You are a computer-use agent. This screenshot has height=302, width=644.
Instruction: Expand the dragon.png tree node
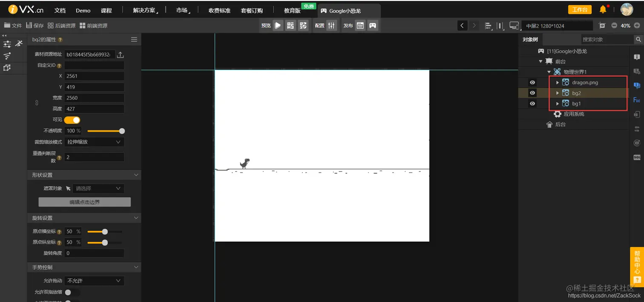click(558, 82)
